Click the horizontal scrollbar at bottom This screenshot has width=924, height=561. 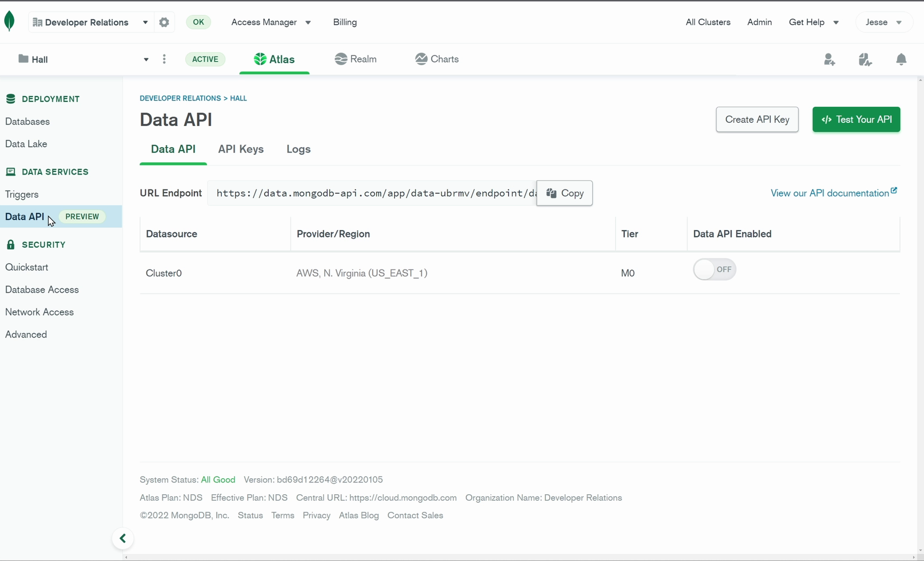coord(520,557)
